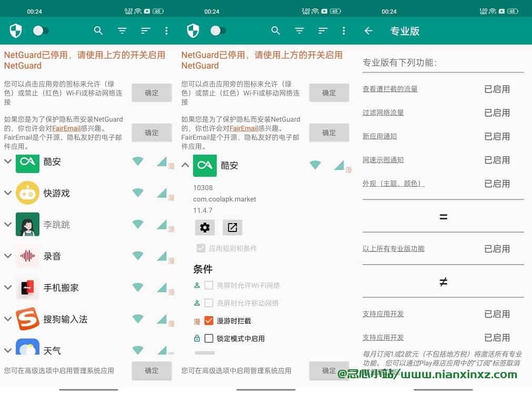Tap the search icon in the left screen toolbar
Screen dimensions: 532x394
98,31
